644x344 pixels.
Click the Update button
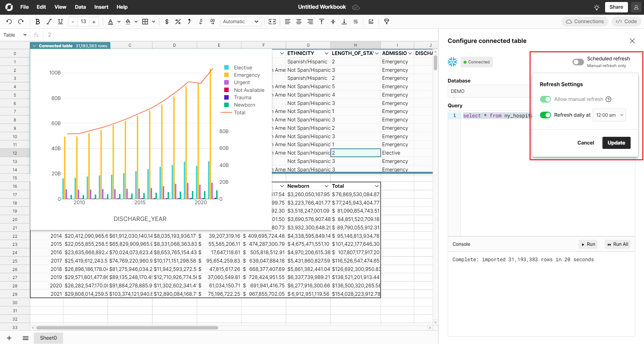pos(616,143)
